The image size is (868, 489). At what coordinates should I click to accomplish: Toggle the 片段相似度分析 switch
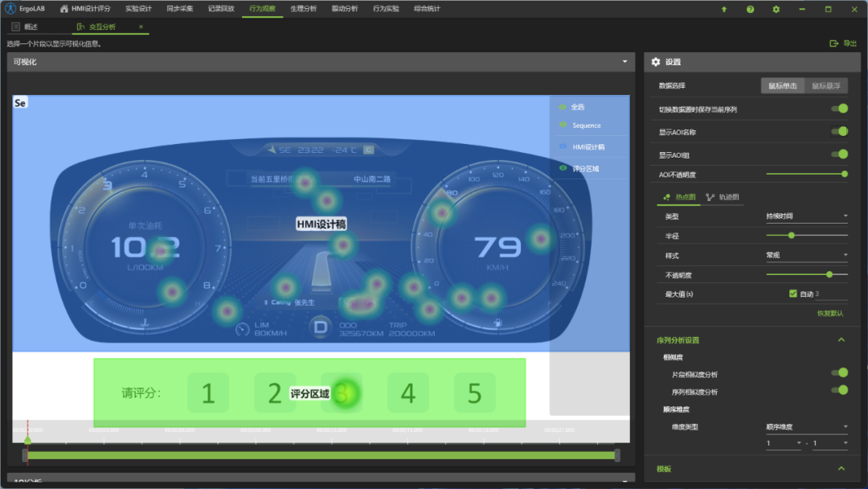pos(840,372)
